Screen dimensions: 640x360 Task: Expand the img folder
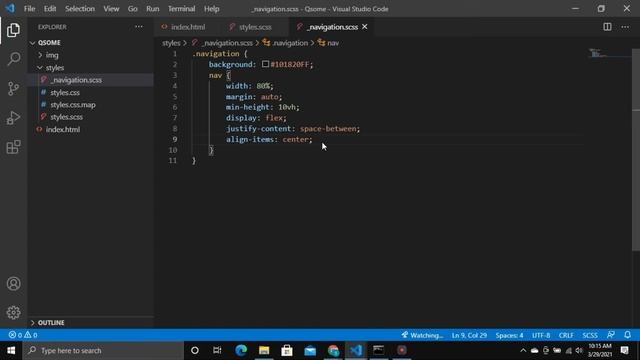(52, 55)
